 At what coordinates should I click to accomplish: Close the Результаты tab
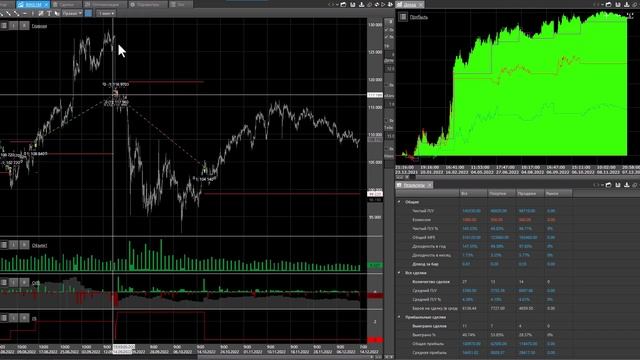pyautogui.click(x=429, y=185)
